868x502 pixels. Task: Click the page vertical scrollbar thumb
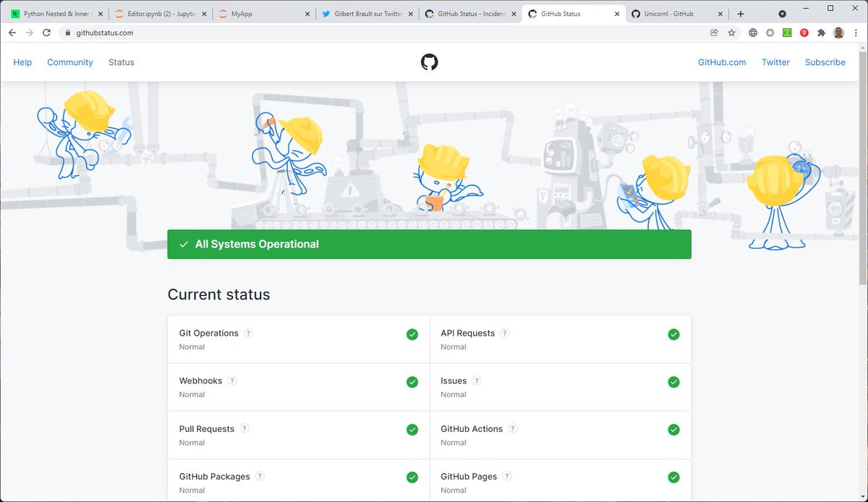pyautogui.click(x=862, y=166)
